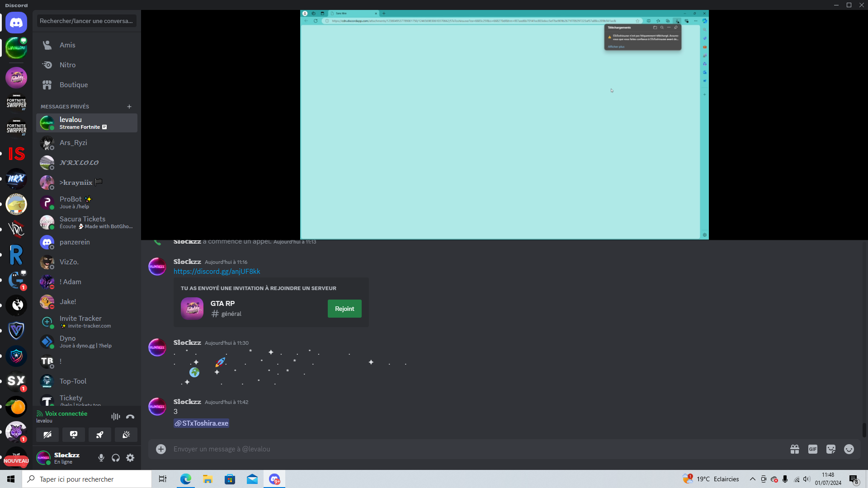
Task: Open Microsoft Edge from taskbar
Action: [185, 479]
